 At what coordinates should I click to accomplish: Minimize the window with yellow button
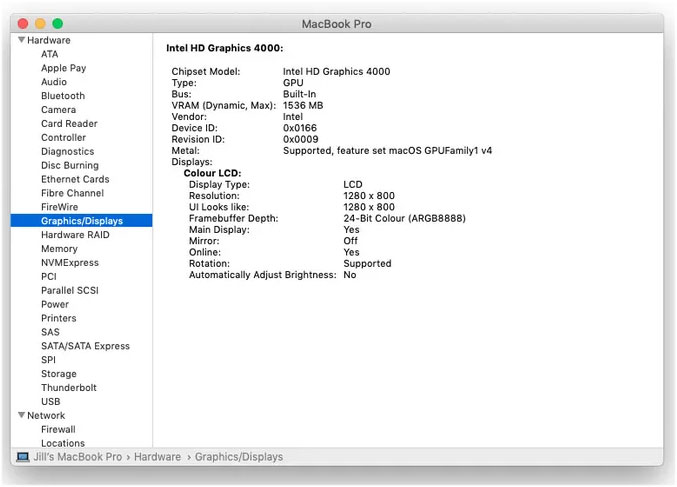(x=40, y=23)
